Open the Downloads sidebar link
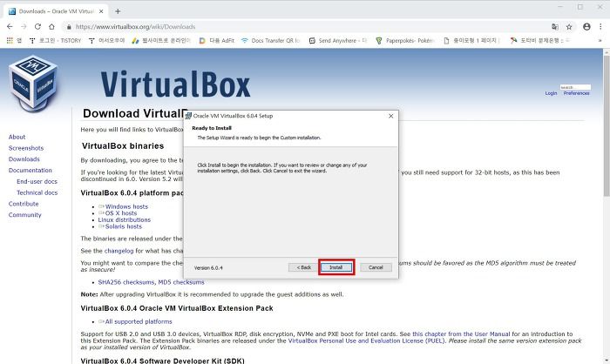Image resolution: width=610 pixels, height=364 pixels. click(24, 159)
